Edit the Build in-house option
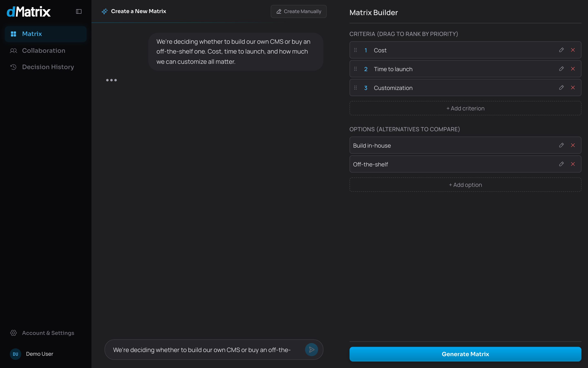588x368 pixels. tap(561, 145)
